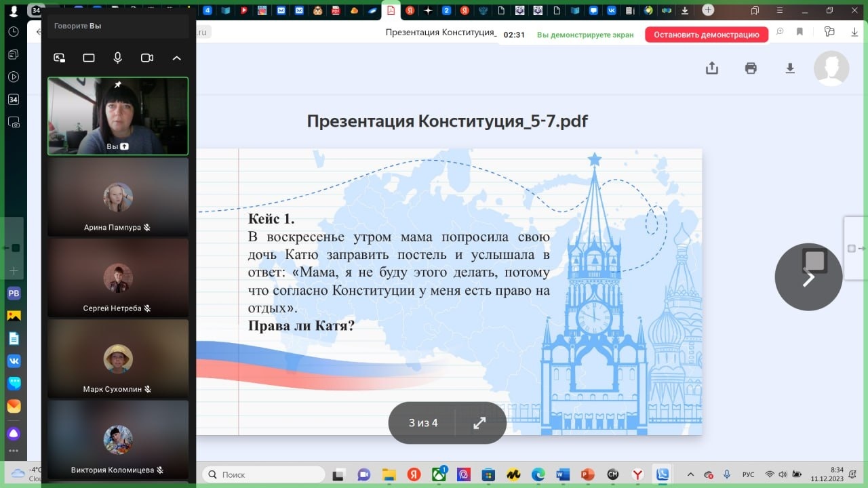868x488 pixels.
Task: Open the user profile avatar
Action: click(x=831, y=68)
